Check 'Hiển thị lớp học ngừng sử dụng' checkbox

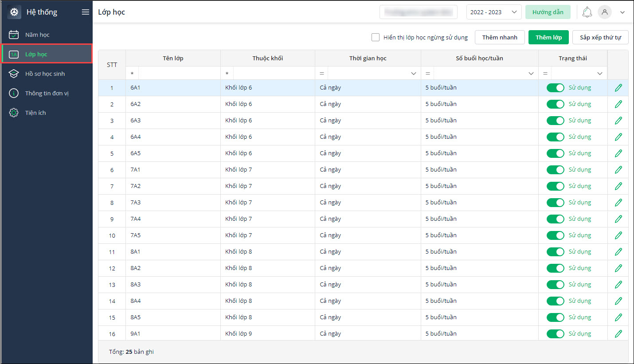coord(376,37)
